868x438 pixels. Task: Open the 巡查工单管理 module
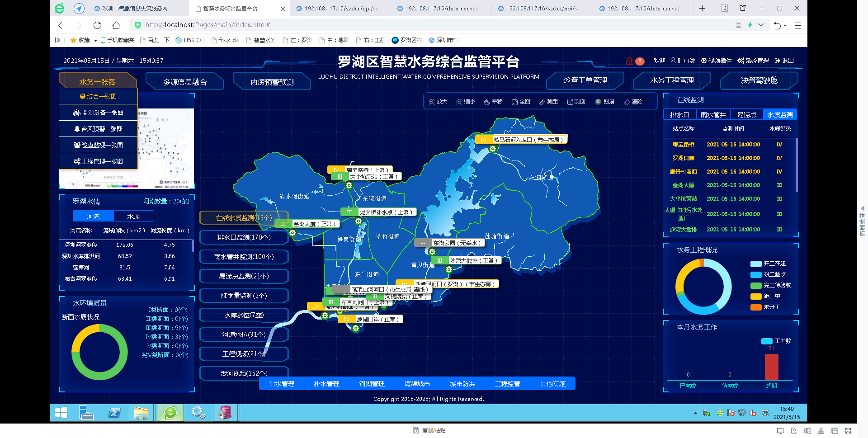pyautogui.click(x=585, y=80)
